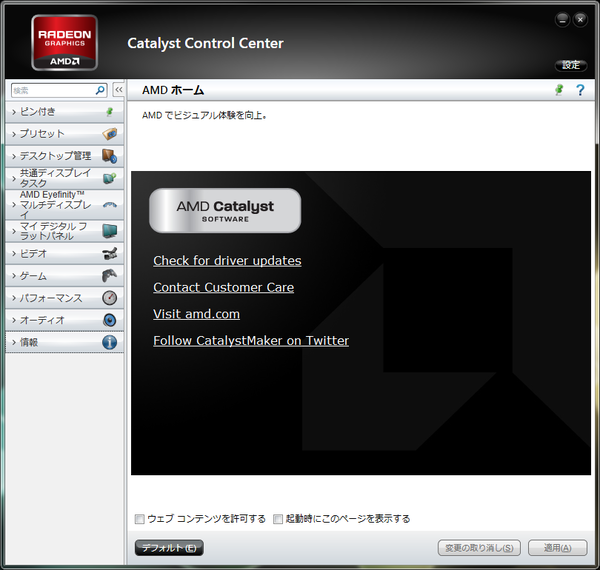Pin the AMD ホーム page with the green pin

coord(559,90)
